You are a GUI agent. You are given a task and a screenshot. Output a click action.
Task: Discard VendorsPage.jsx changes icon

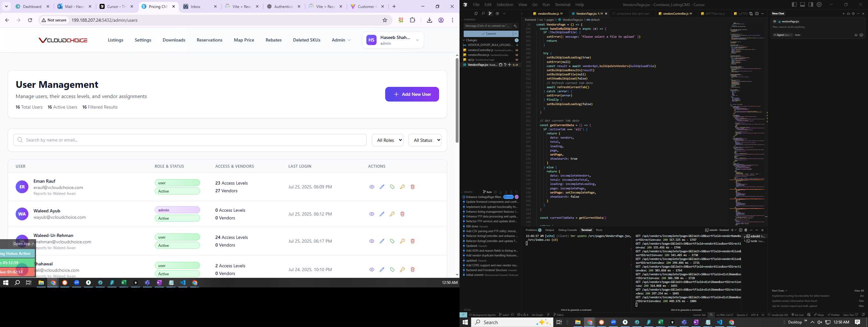click(505, 65)
